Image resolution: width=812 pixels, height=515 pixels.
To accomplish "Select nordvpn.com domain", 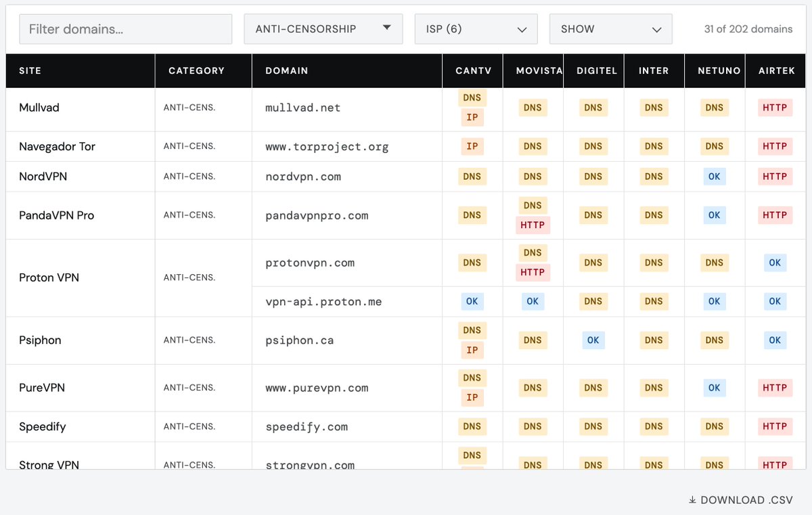I will click(x=303, y=177).
